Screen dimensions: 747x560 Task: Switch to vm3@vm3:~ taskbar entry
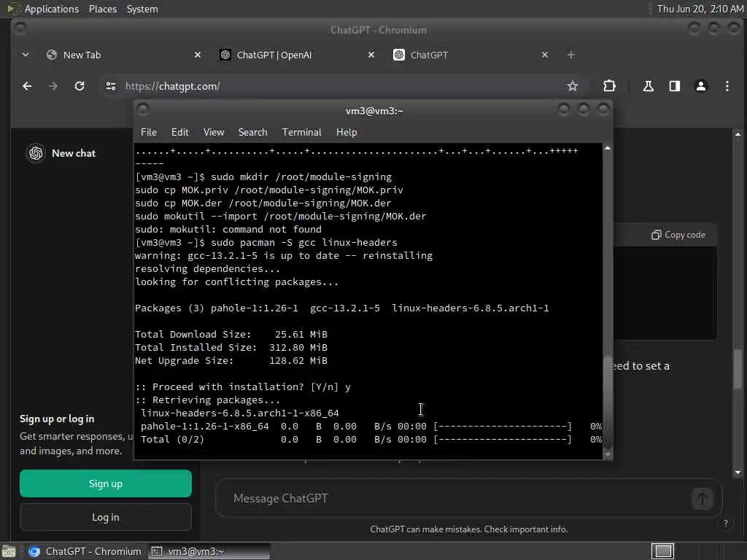pyautogui.click(x=209, y=551)
